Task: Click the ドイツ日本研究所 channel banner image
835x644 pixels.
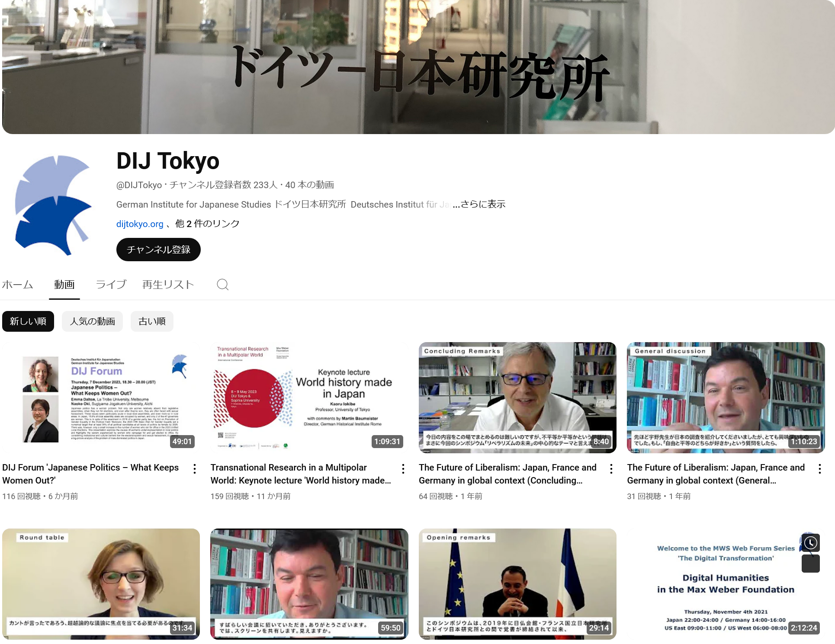Action: (418, 67)
